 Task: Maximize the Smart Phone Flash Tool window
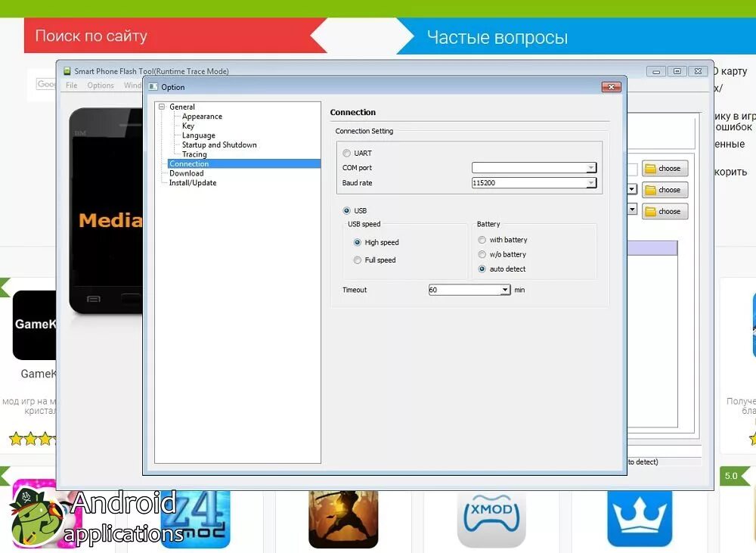677,71
